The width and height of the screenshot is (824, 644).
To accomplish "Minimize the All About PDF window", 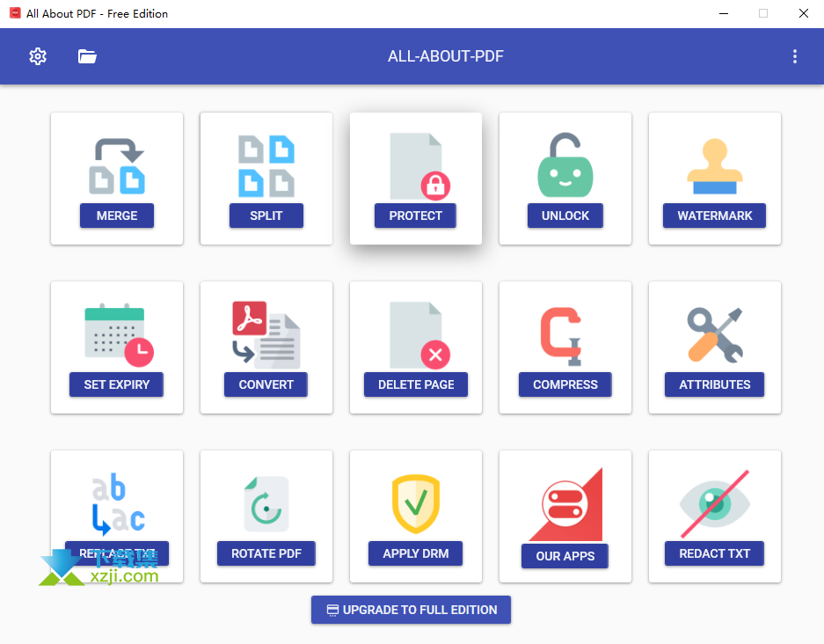I will click(x=724, y=14).
